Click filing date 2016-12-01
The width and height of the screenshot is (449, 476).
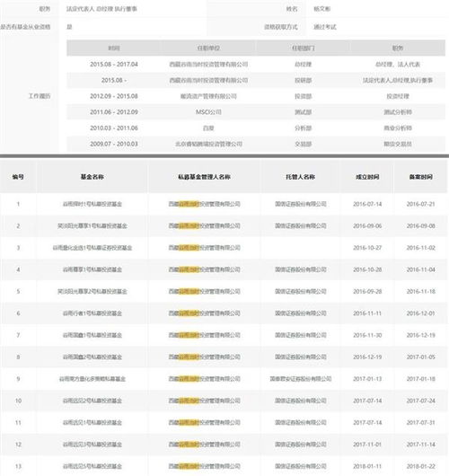pyautogui.click(x=421, y=313)
